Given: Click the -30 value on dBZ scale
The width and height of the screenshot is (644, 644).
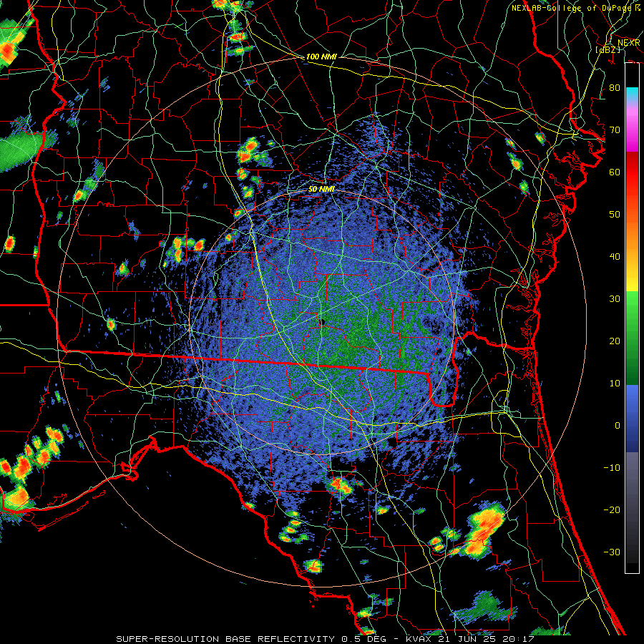Looking at the screenshot, I should click(612, 552).
